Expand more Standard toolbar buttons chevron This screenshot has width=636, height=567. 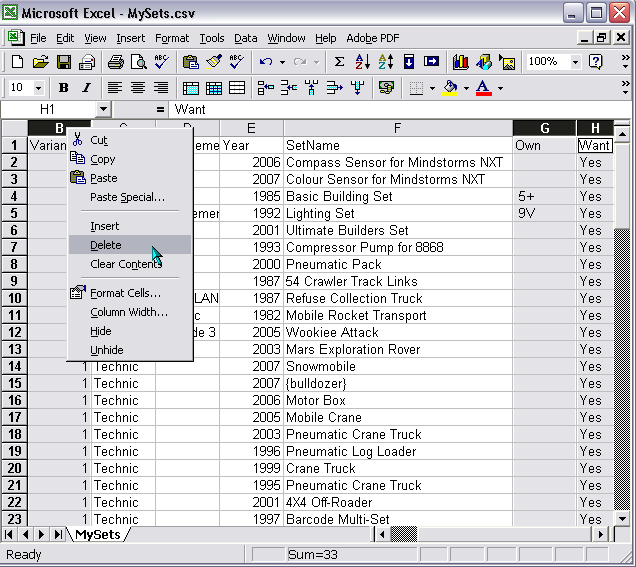pos(626,62)
